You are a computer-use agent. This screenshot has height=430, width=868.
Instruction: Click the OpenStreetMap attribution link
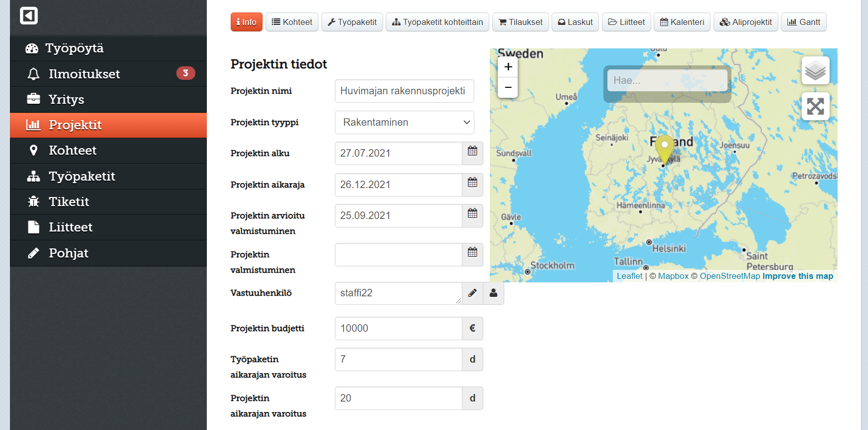pos(729,276)
